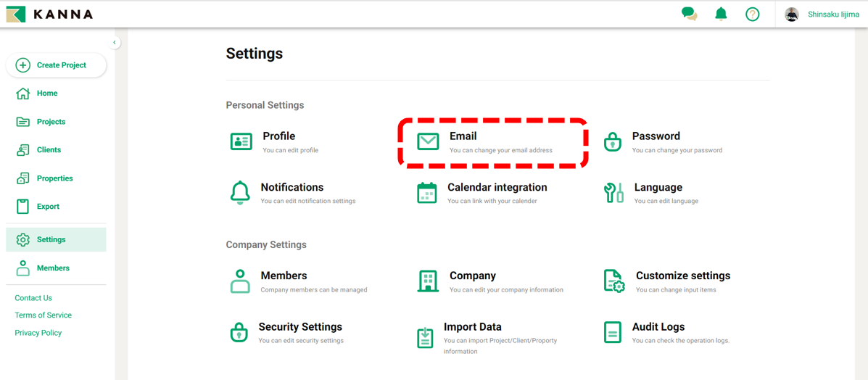
Task: Click the Audit Logs document icon
Action: tap(613, 332)
